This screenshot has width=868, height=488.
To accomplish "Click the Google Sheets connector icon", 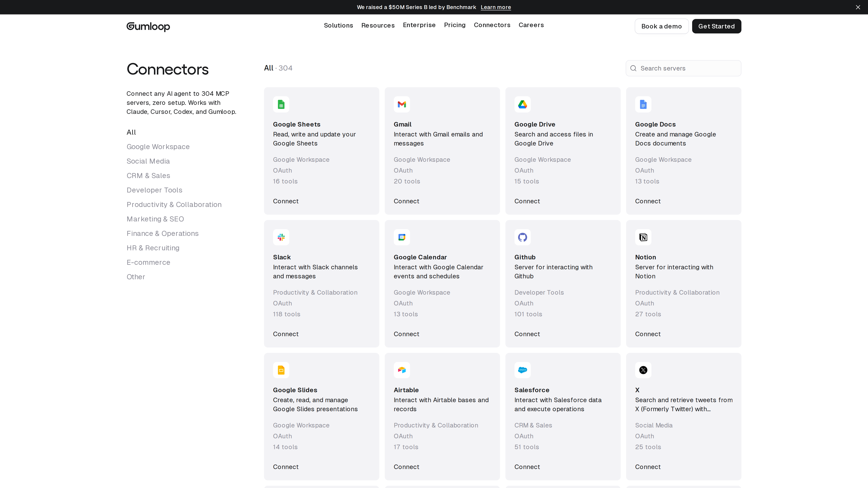I will (281, 104).
